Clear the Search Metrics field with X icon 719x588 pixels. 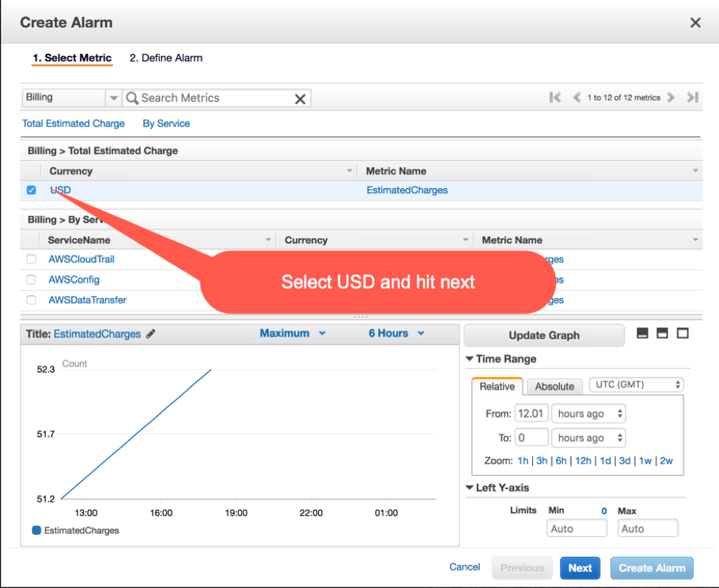[300, 99]
